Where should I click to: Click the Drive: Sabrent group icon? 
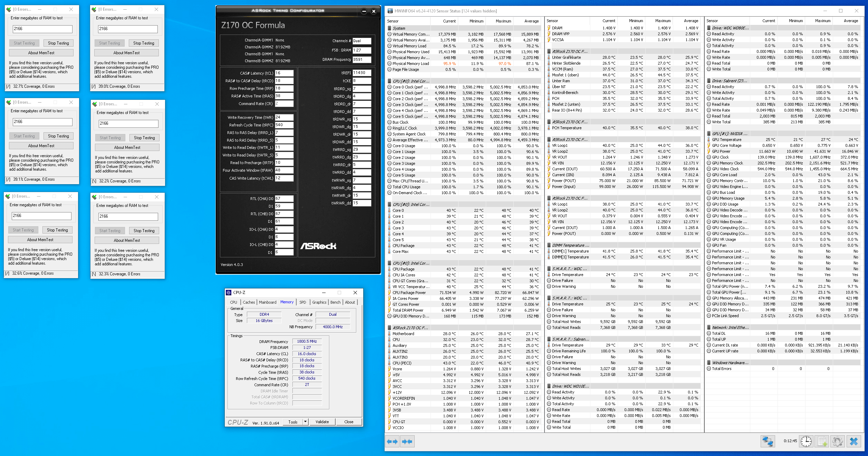(x=709, y=81)
